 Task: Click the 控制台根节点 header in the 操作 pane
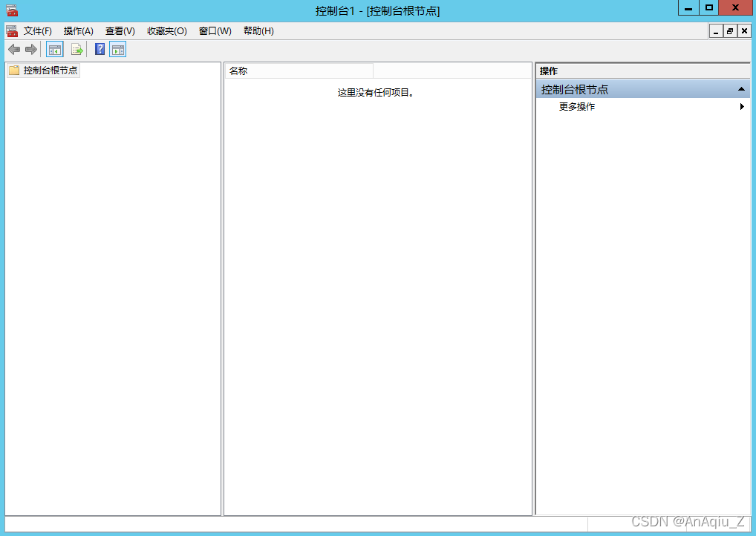pos(587,88)
